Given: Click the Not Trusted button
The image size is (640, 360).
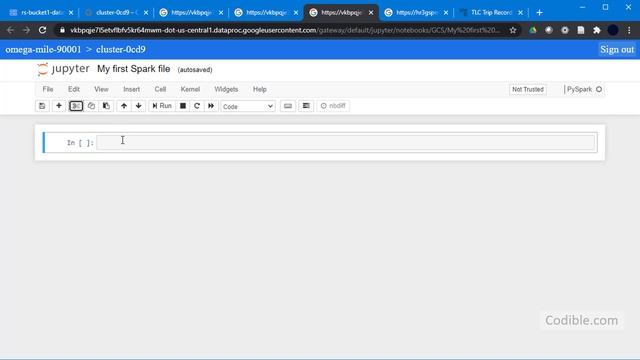Looking at the screenshot, I should (x=528, y=89).
